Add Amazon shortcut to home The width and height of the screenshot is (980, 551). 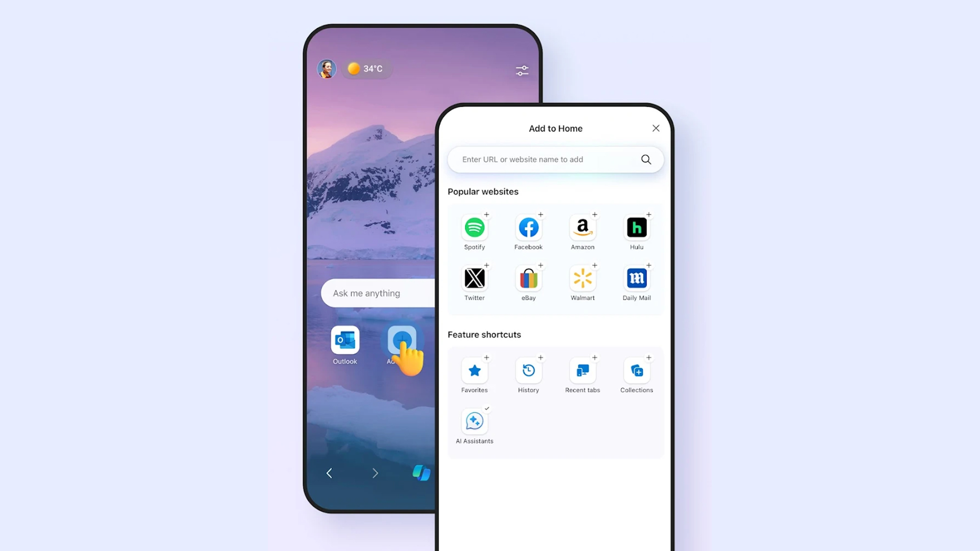(x=594, y=215)
